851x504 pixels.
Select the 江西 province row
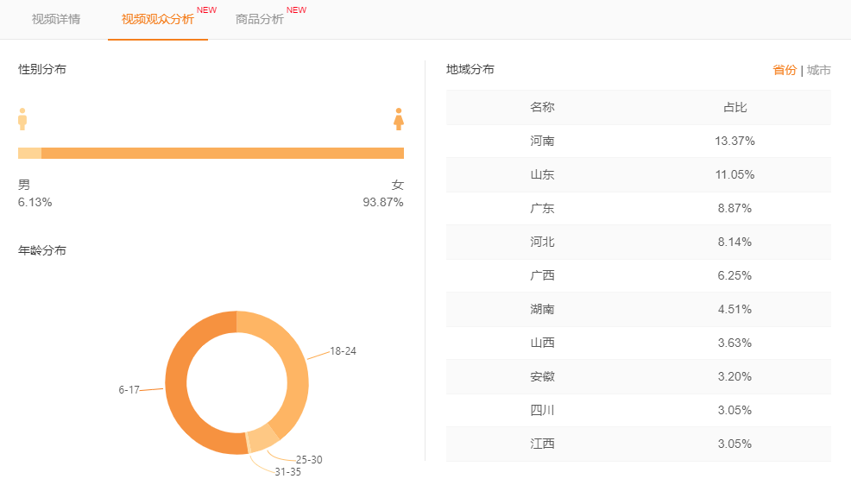coord(638,444)
